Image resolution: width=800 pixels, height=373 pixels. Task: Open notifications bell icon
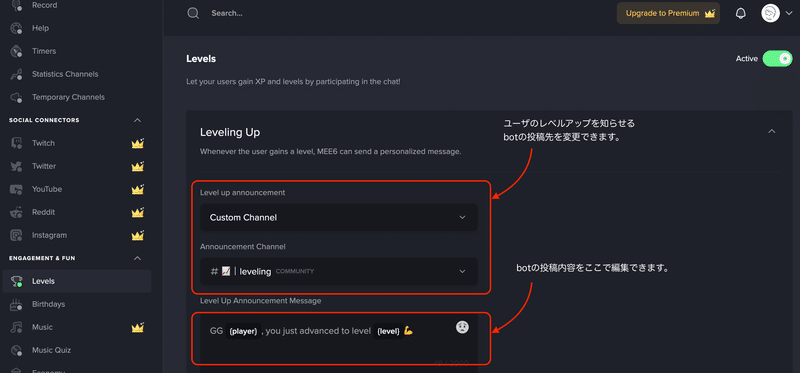[x=741, y=14]
